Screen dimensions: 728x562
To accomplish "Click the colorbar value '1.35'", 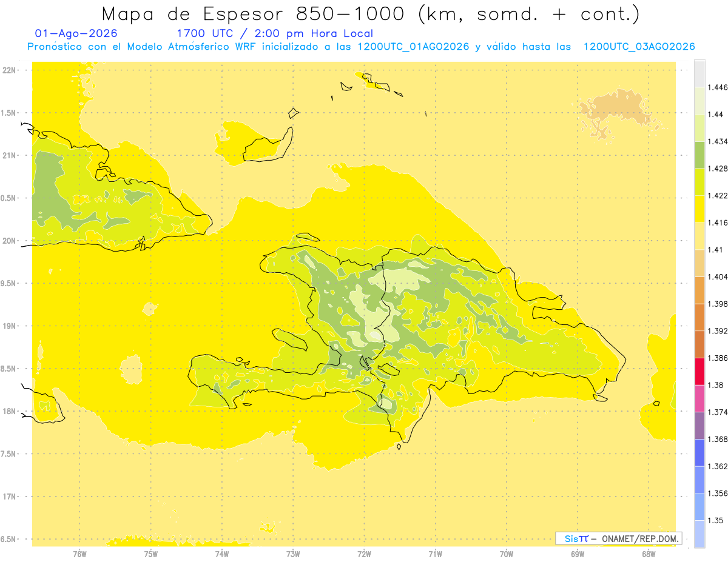I will point(715,520).
